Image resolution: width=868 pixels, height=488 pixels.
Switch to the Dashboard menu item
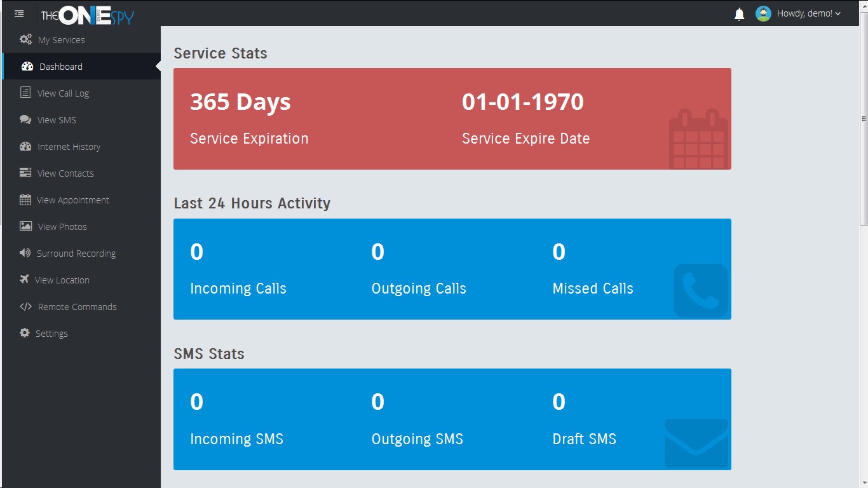point(60,66)
